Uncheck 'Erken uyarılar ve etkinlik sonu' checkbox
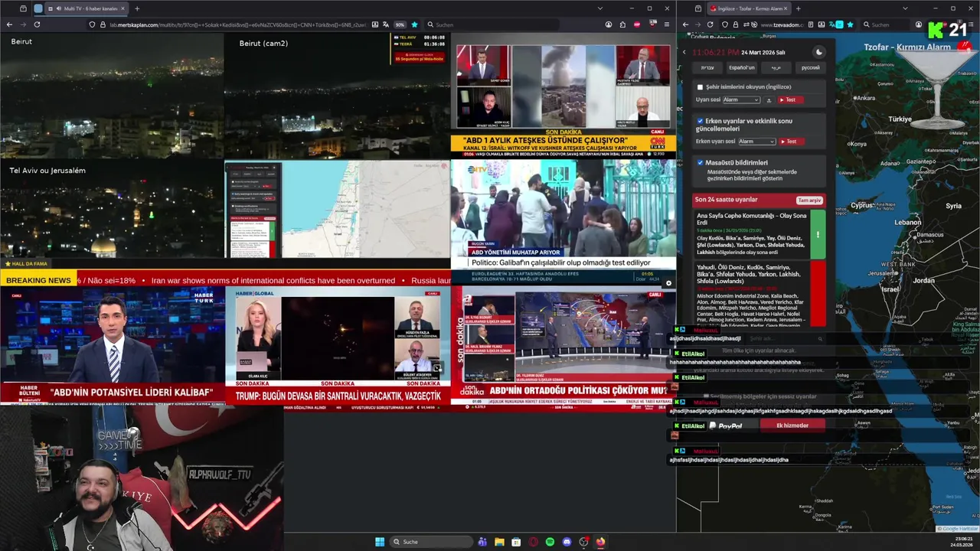Screen dimensions: 980x551 coord(700,121)
